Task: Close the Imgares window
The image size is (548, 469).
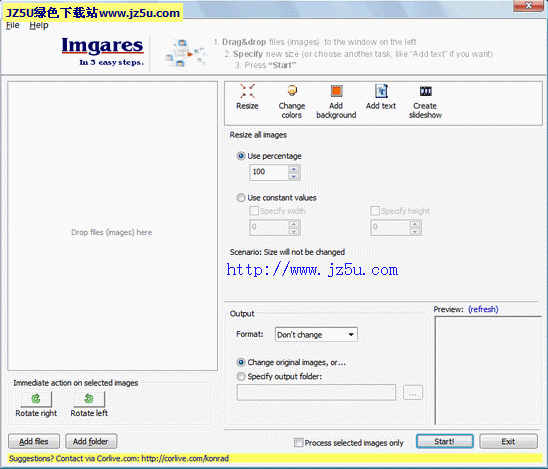Action: coord(528,6)
